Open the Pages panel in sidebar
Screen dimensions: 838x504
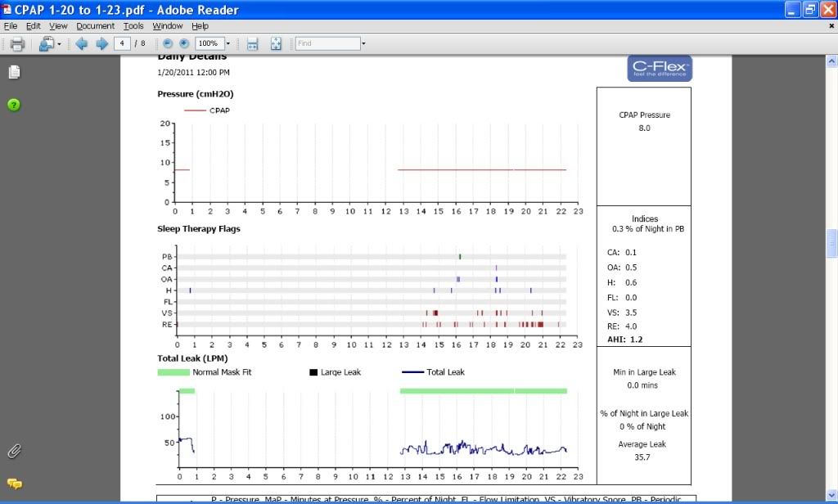pyautogui.click(x=14, y=72)
